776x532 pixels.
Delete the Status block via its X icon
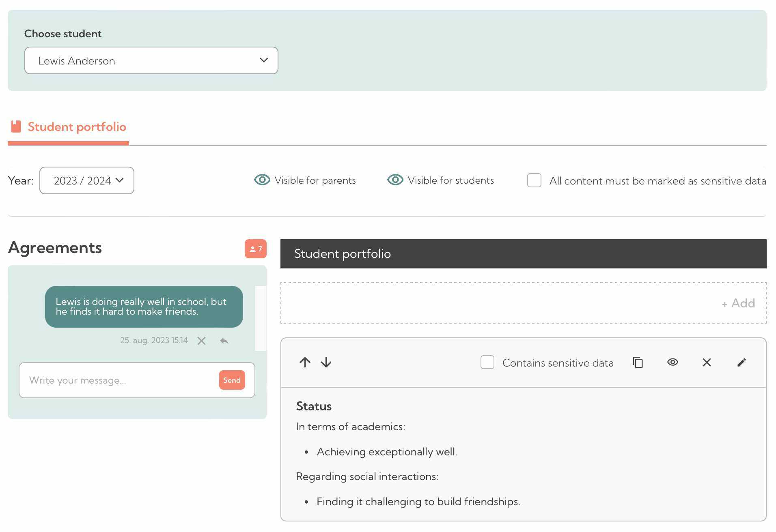707,362
